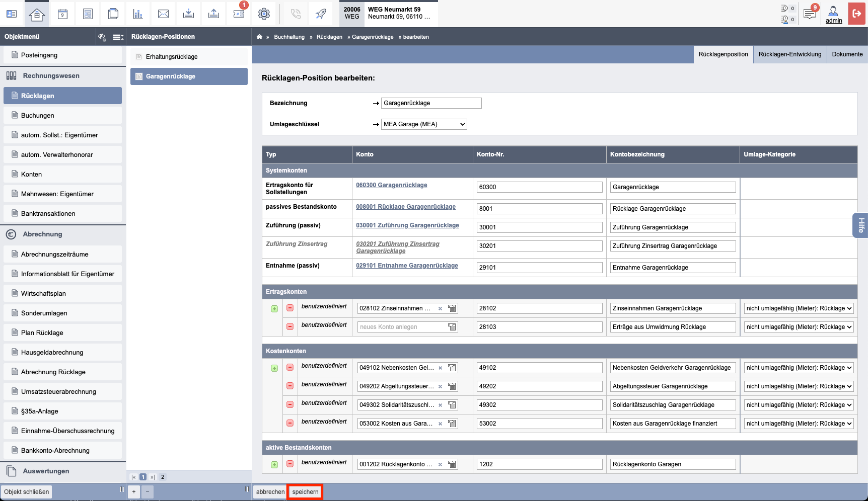
Task: Toggle the Objektmenü list layout icon
Action: [118, 37]
